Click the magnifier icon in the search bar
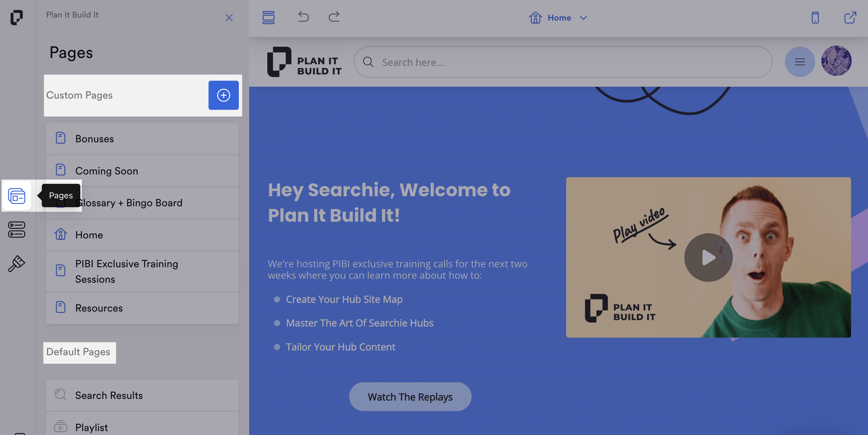The height and width of the screenshot is (435, 868). [x=368, y=62]
